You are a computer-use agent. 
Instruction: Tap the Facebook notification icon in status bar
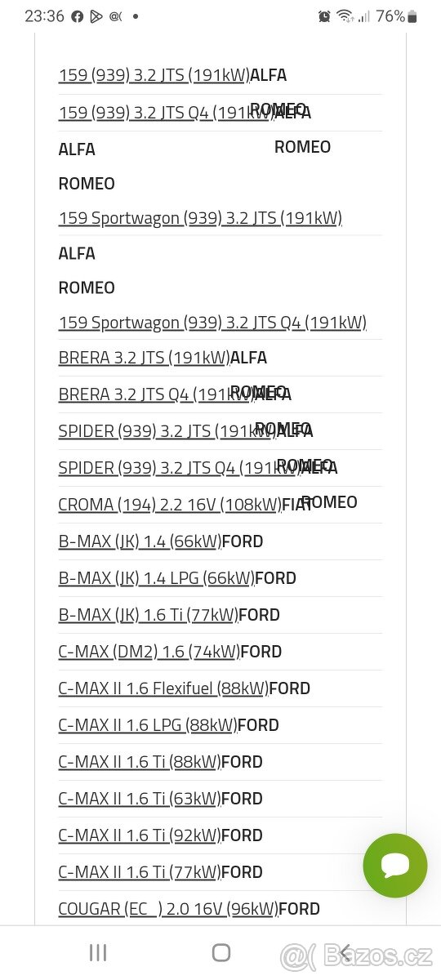78,16
